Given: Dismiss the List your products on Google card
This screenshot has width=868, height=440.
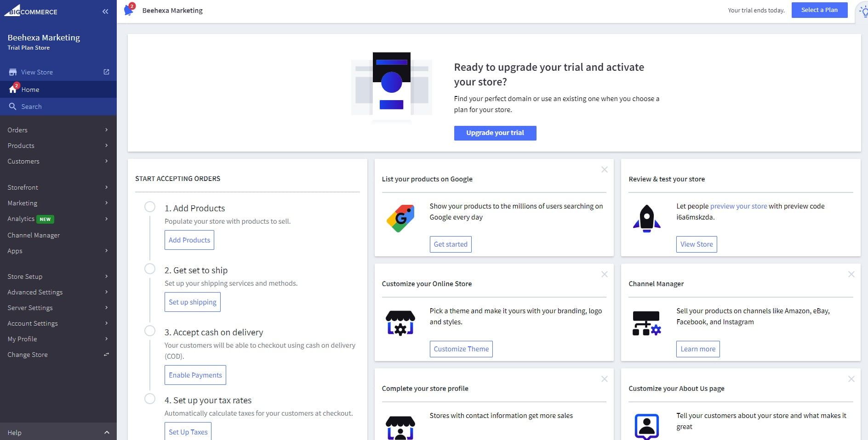Looking at the screenshot, I should pos(604,169).
